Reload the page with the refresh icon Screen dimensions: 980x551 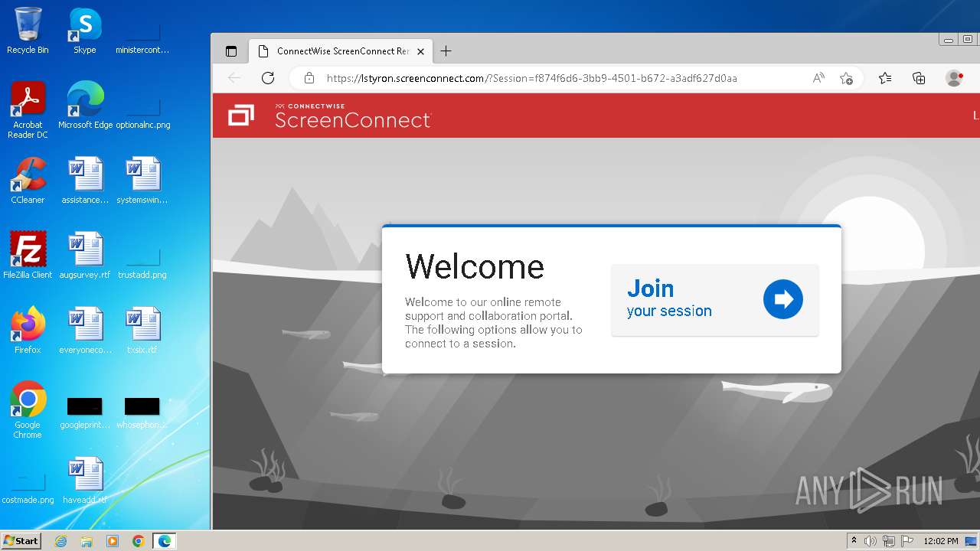tap(268, 78)
